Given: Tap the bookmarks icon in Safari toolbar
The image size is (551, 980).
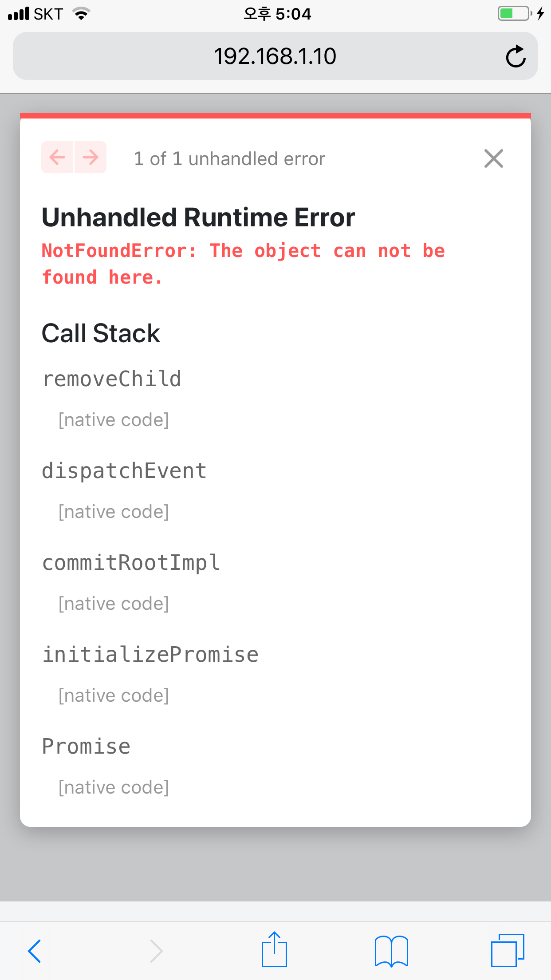Looking at the screenshot, I should pos(392,950).
